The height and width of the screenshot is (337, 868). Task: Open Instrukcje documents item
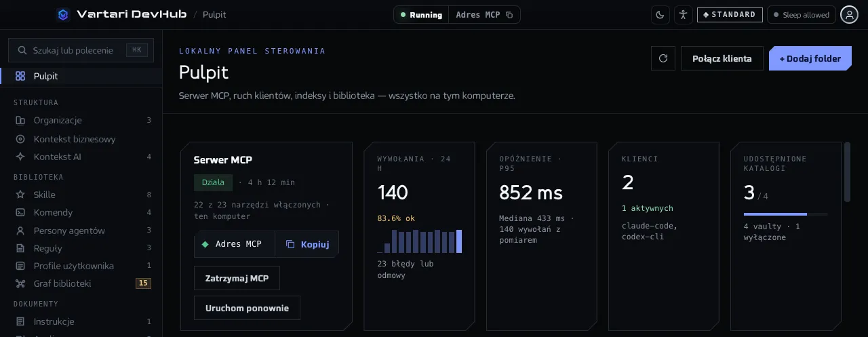pyautogui.click(x=81, y=321)
